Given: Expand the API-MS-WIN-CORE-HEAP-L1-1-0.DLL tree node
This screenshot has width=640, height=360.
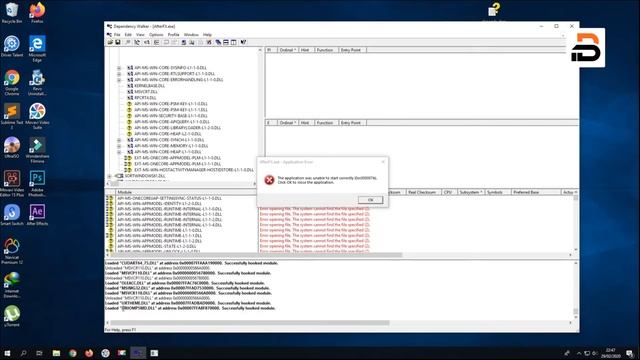Looking at the screenshot, I should click(x=119, y=152).
